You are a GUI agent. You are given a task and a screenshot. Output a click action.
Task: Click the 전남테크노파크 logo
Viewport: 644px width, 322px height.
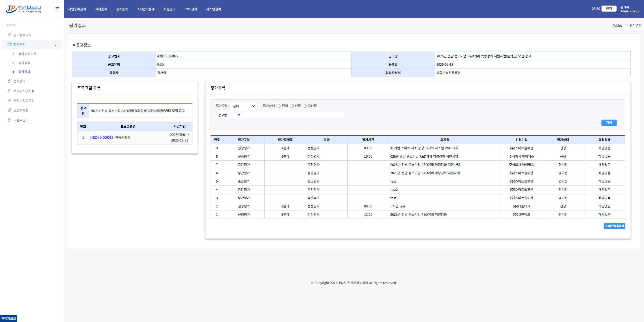coord(24,9)
